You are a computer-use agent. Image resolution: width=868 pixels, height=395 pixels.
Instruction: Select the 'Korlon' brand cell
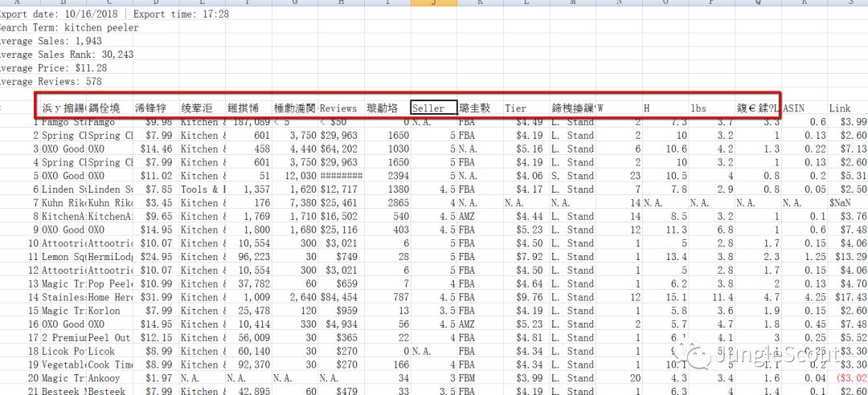(110, 311)
